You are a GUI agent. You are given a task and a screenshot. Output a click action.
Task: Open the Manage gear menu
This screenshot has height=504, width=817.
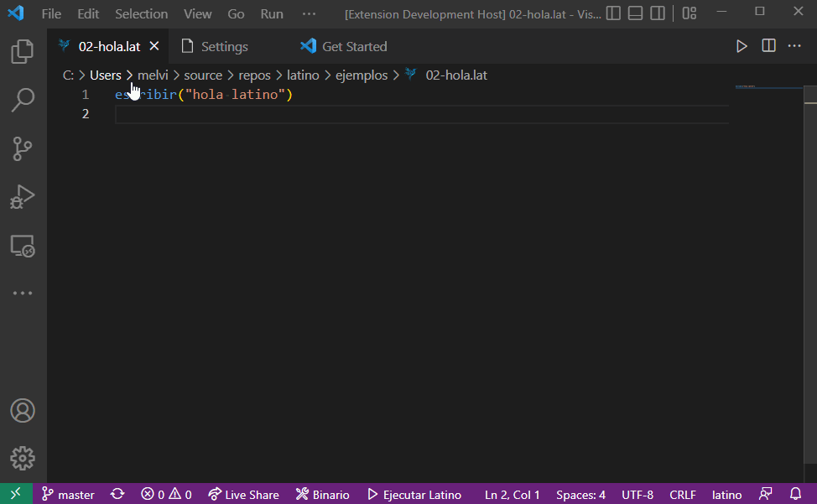[23, 459]
